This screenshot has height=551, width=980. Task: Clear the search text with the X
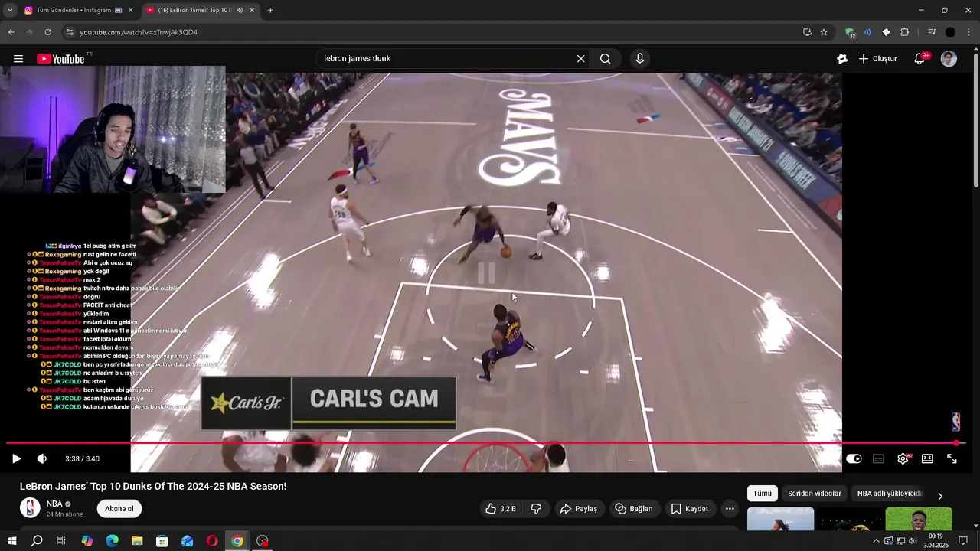point(580,59)
